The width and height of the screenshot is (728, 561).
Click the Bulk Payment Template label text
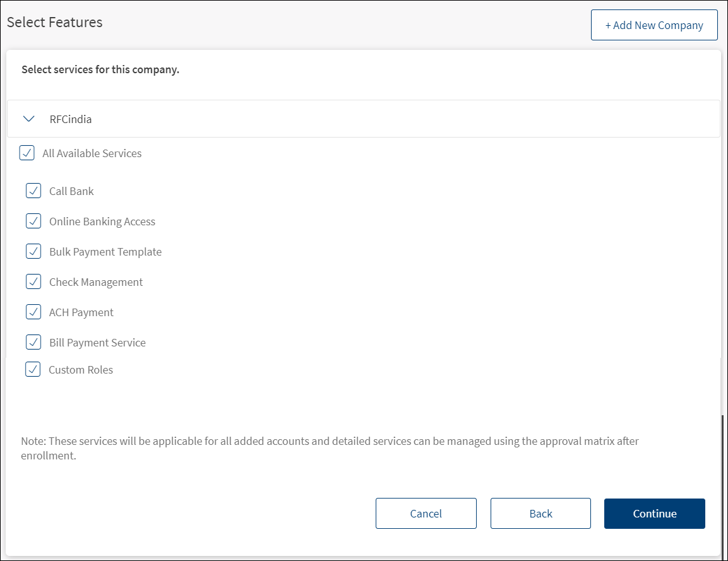tap(105, 252)
